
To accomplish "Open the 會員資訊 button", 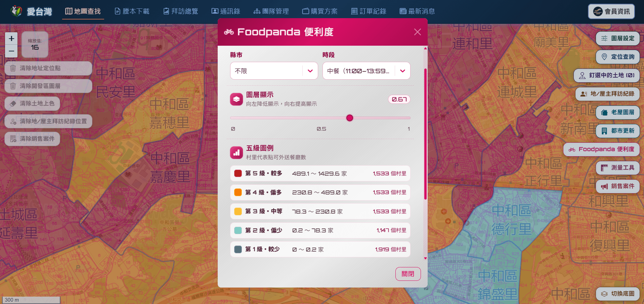I will pos(611,11).
